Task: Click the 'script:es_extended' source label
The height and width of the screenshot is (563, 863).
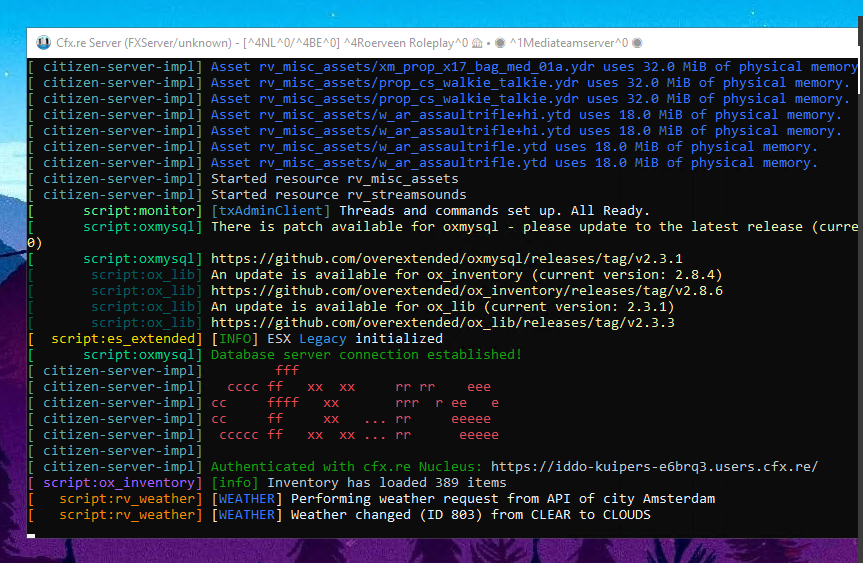Action: 126,339
